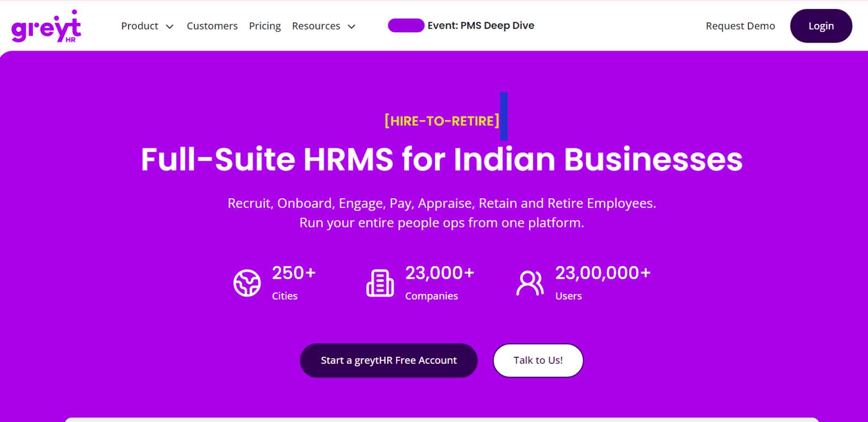
Task: Click the Resources chevron arrow
Action: pos(351,27)
